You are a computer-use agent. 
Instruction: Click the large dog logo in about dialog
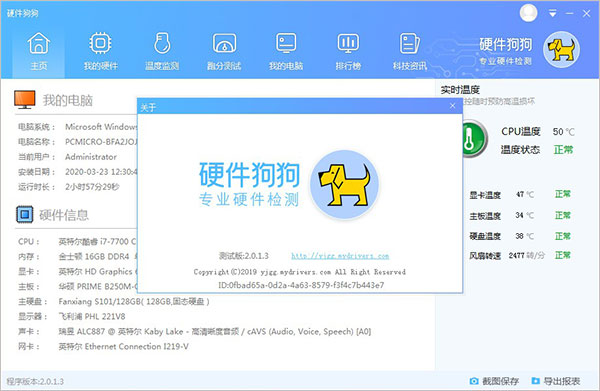(344, 184)
